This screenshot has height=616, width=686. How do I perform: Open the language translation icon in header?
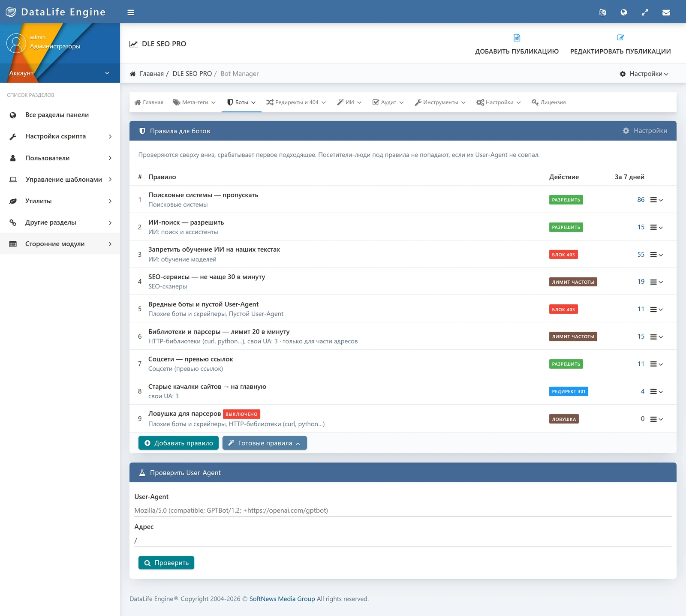point(602,12)
